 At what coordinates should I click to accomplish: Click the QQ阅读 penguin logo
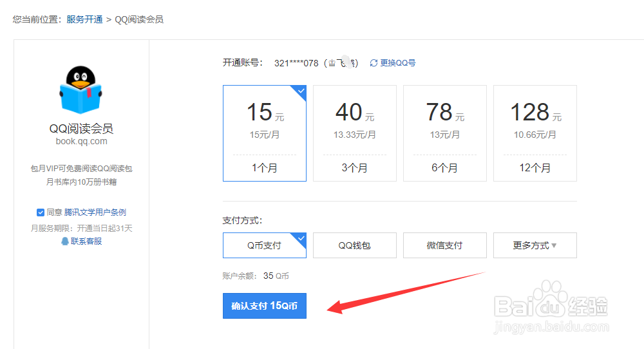(81, 90)
